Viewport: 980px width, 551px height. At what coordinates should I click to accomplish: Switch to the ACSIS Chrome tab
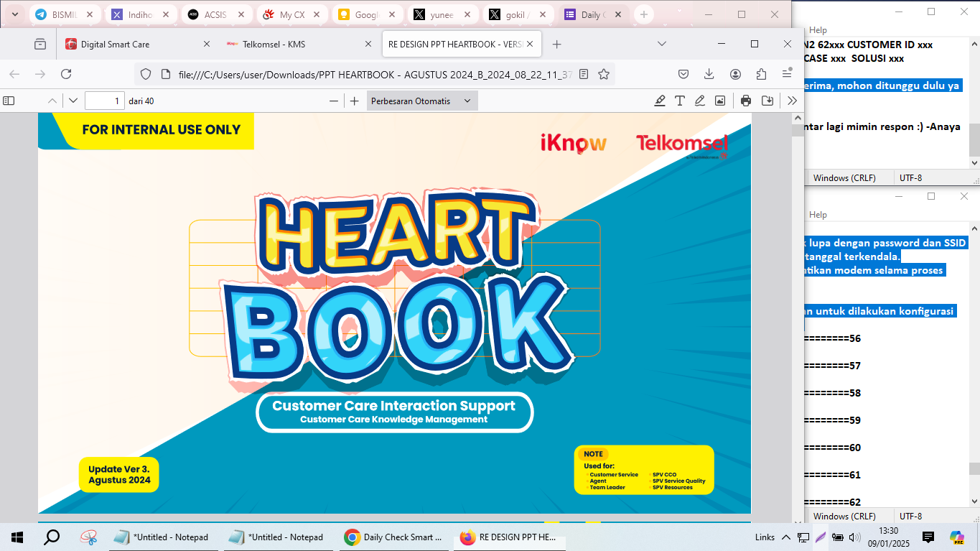[216, 14]
